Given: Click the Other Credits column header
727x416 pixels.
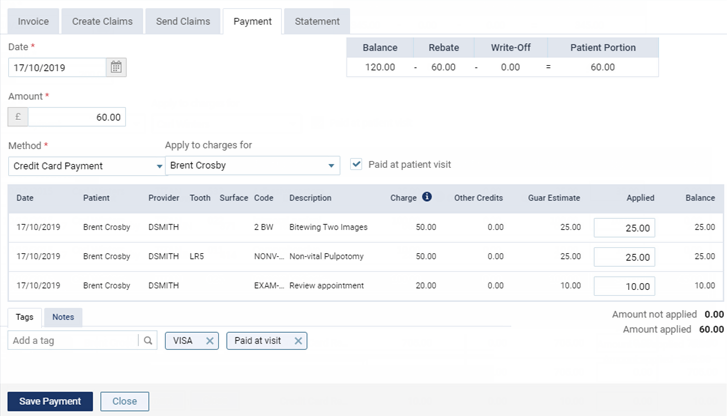Looking at the screenshot, I should tap(478, 198).
